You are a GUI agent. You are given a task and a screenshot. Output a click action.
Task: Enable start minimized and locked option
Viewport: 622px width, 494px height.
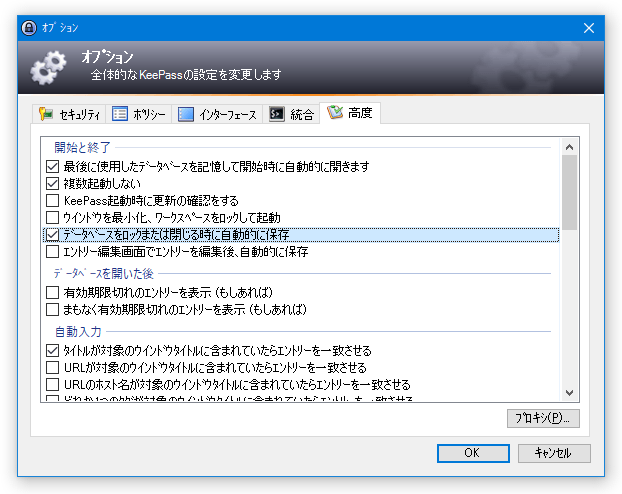click(52, 217)
